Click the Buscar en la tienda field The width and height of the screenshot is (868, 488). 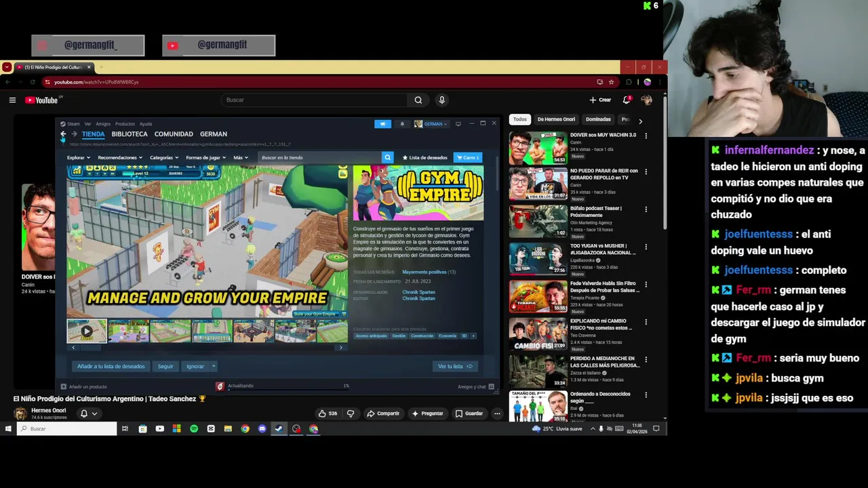click(319, 157)
